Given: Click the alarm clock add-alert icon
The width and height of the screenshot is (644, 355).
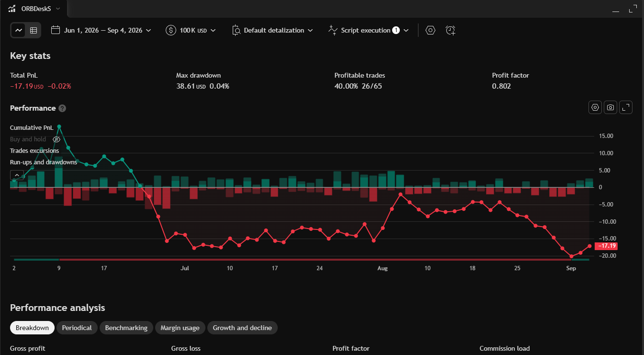Looking at the screenshot, I should click(450, 30).
